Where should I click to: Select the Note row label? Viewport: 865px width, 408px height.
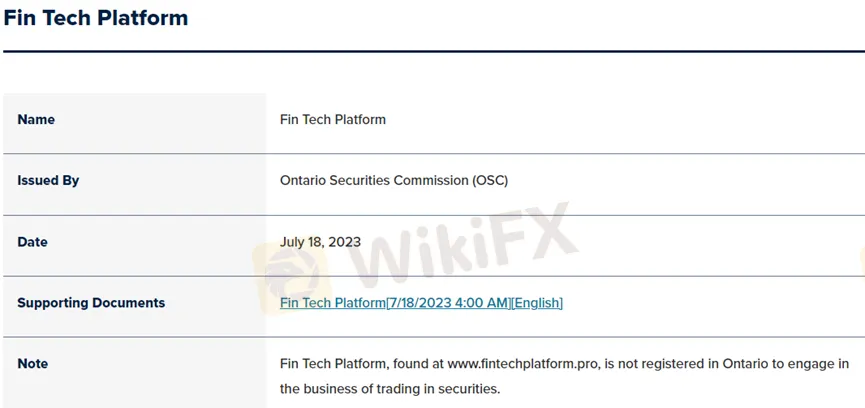(x=32, y=364)
